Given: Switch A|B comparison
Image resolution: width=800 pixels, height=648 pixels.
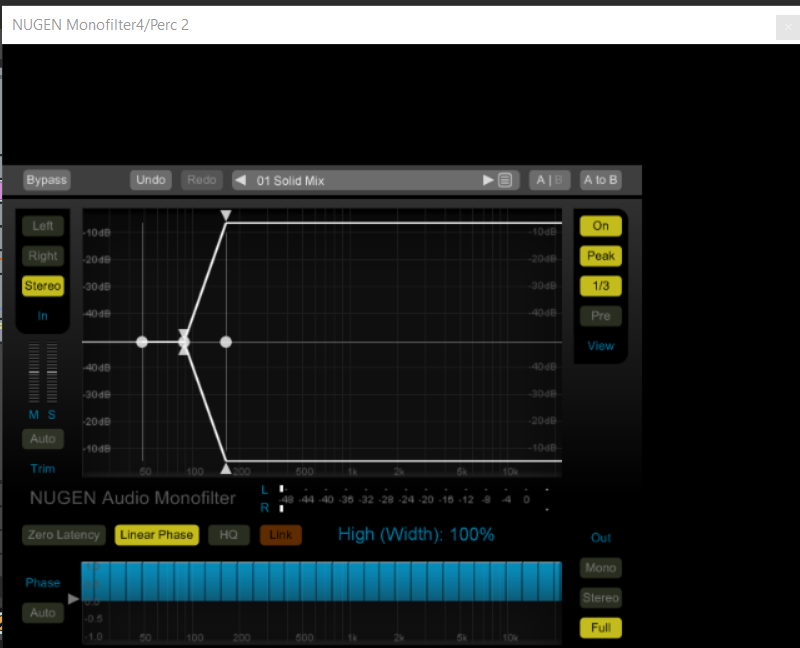Looking at the screenshot, I should coord(549,180).
